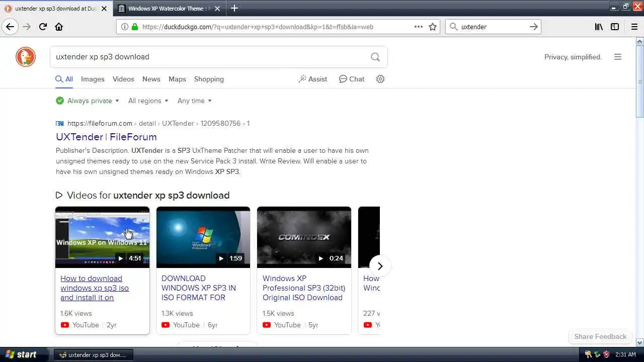Open the Firefox hamburger menu
Image resolution: width=644 pixels, height=362 pixels.
click(x=634, y=27)
